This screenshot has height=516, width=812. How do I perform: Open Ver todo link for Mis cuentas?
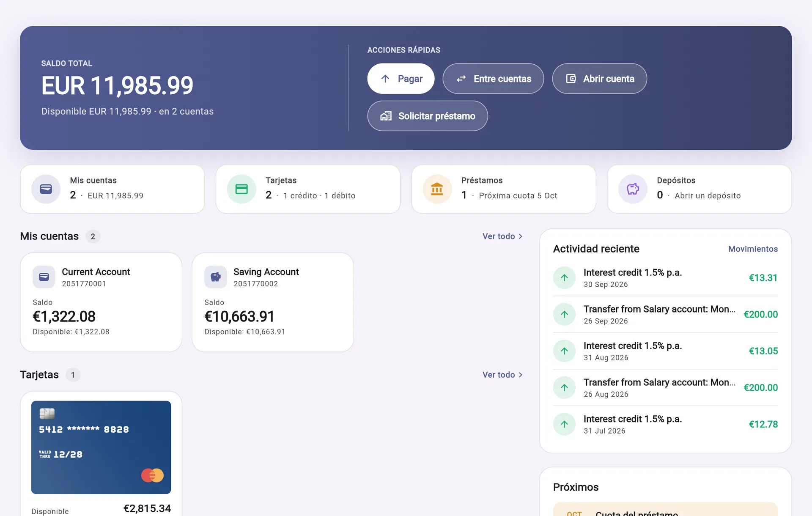502,236
